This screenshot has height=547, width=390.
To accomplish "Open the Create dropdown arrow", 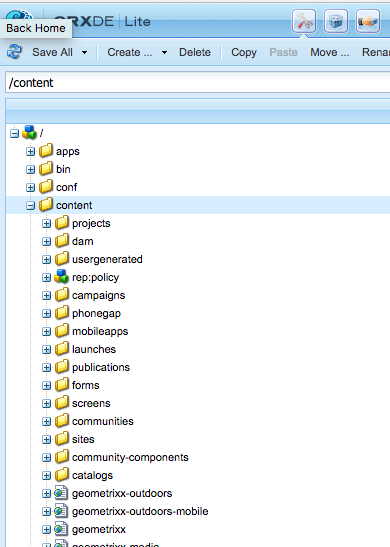I will [x=164, y=53].
